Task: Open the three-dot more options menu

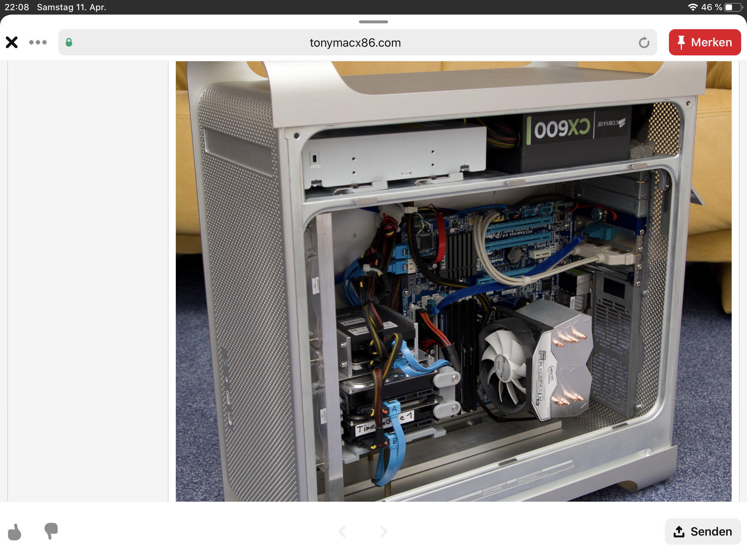Action: point(38,42)
